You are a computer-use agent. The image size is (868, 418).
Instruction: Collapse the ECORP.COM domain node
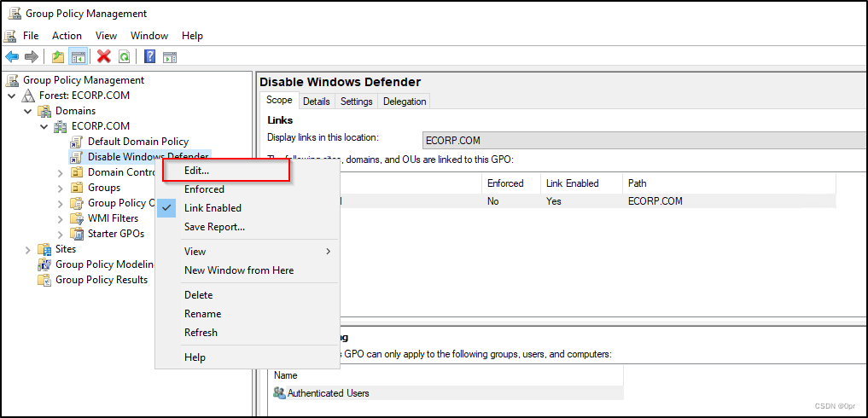click(x=44, y=127)
